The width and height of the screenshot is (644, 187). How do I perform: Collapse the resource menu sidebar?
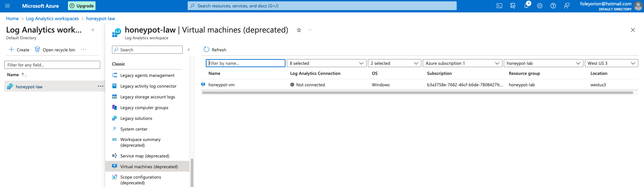pyautogui.click(x=189, y=50)
